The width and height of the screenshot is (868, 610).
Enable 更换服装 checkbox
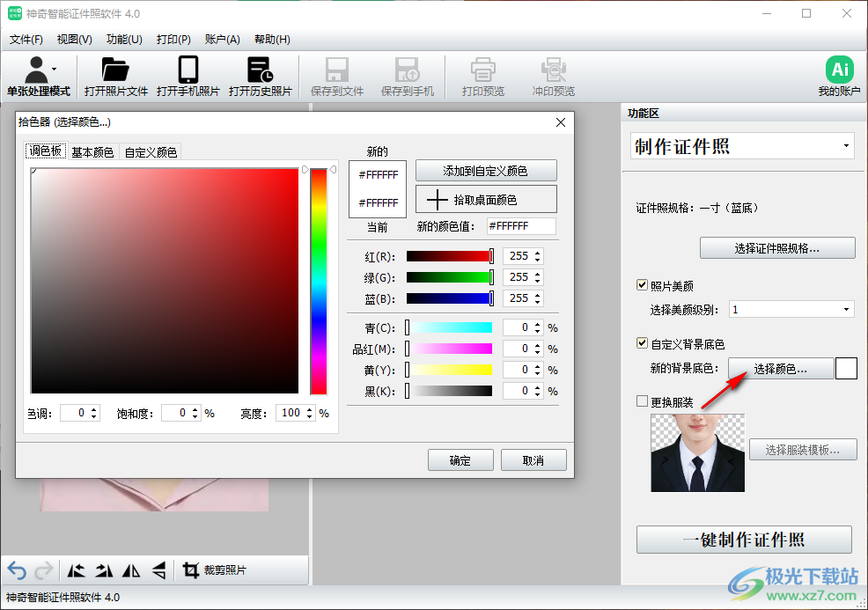[x=642, y=401]
